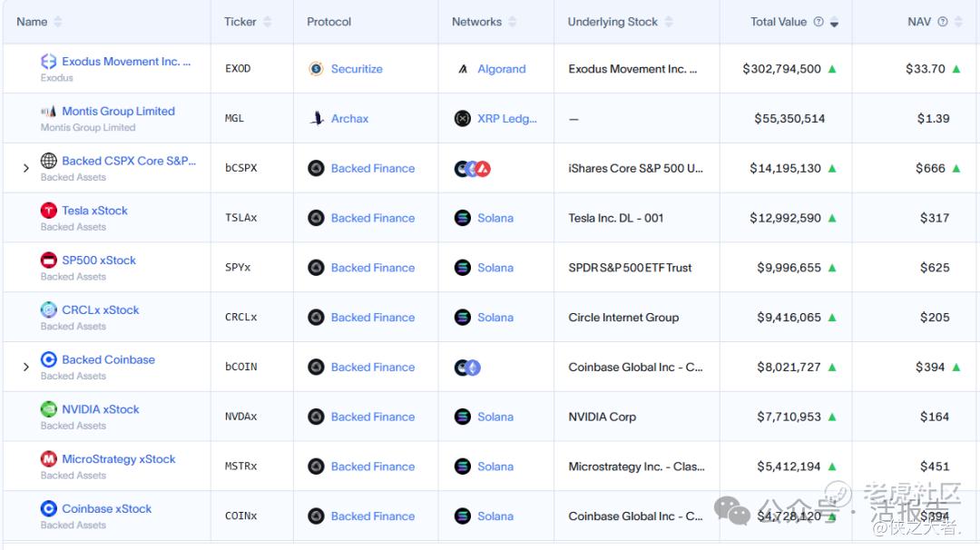Select underlying stock Circle Internet Group
Image resolution: width=980 pixels, height=550 pixels.
pos(623,318)
